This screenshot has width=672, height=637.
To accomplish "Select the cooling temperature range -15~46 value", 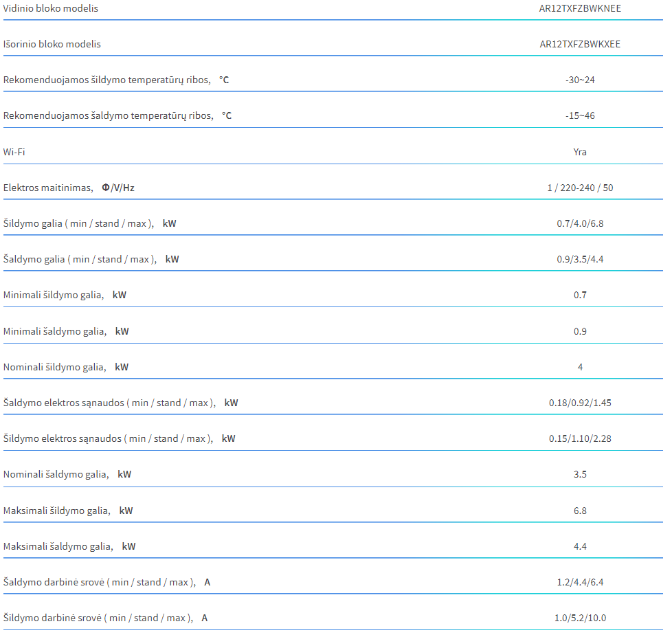I will tap(580, 115).
